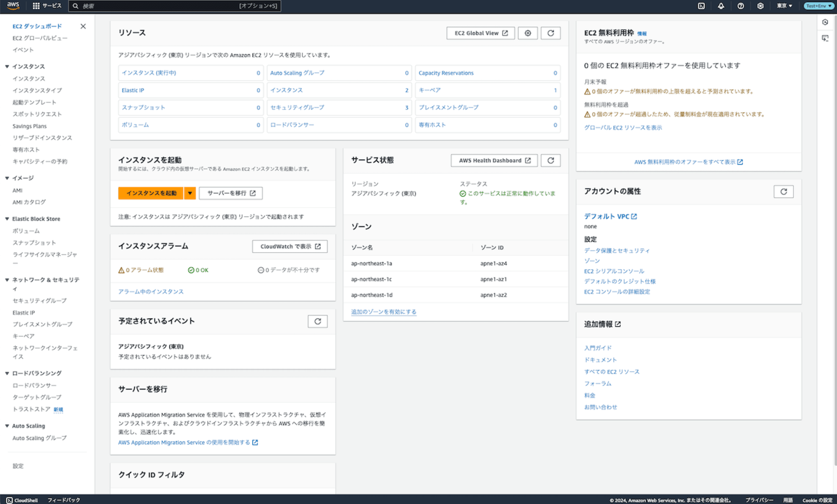Open notifications bell icon

pos(721,6)
